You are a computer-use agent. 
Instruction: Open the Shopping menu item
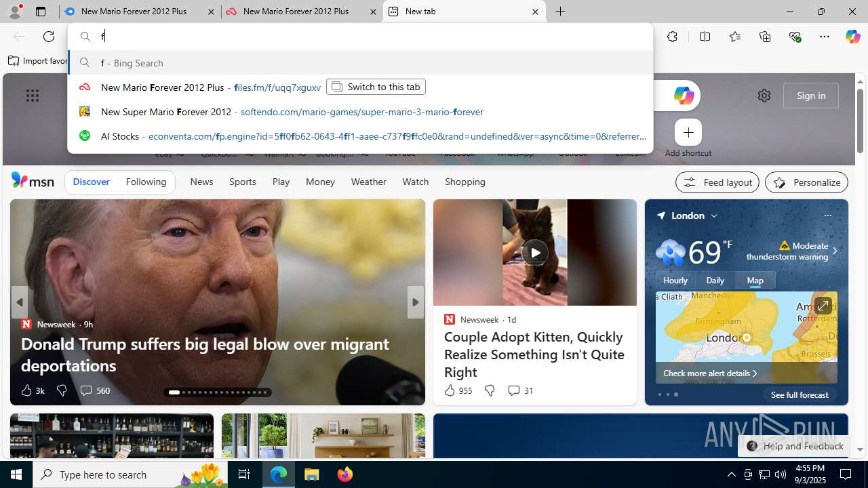(465, 182)
